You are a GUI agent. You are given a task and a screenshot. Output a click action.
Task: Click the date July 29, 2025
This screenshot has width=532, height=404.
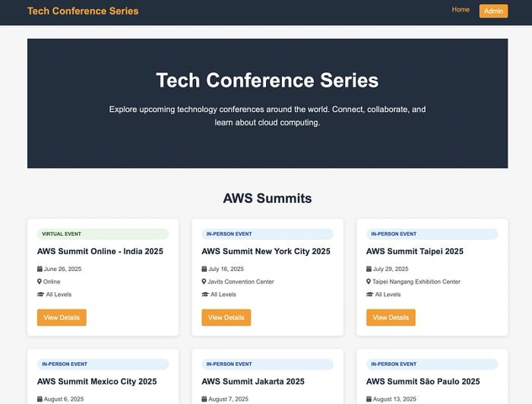point(391,269)
